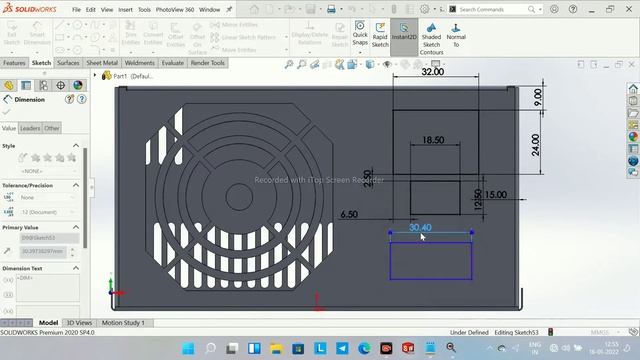Image resolution: width=640 pixels, height=360 pixels.
Task: Select the Leaders tab in Dimension panel
Action: pyautogui.click(x=30, y=128)
